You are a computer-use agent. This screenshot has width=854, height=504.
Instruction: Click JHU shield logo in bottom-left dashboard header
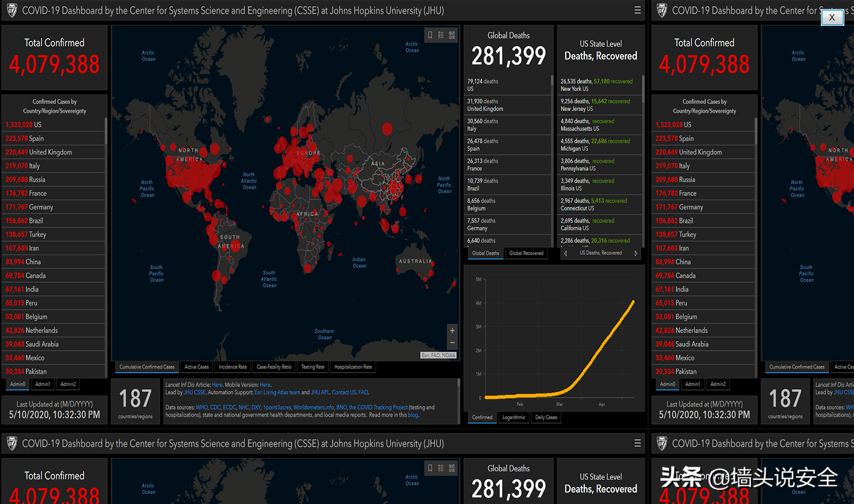(11, 444)
